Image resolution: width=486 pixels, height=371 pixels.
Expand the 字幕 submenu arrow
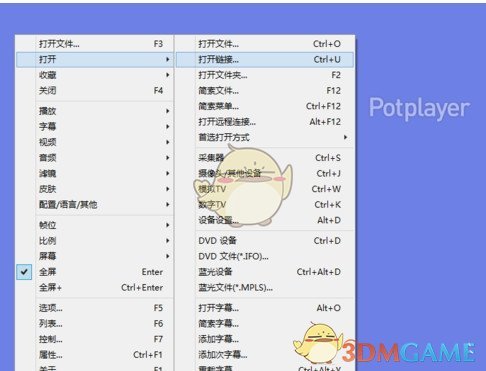(x=168, y=127)
